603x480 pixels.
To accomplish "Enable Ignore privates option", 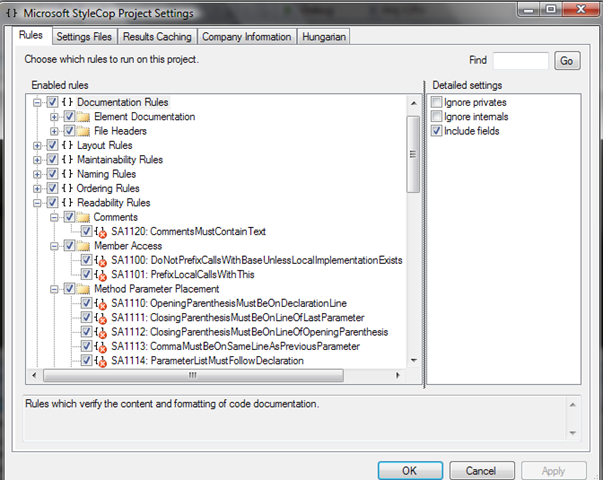I will 436,102.
